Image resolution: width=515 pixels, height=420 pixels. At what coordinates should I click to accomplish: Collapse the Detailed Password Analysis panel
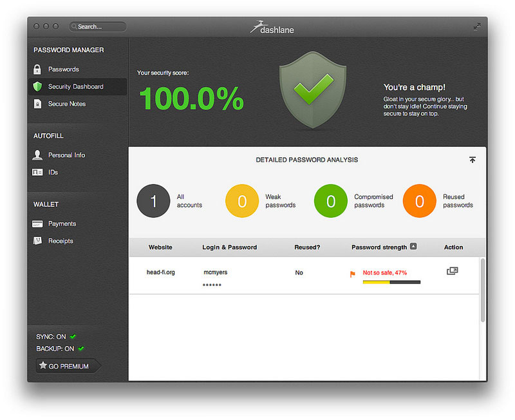pyautogui.click(x=473, y=160)
